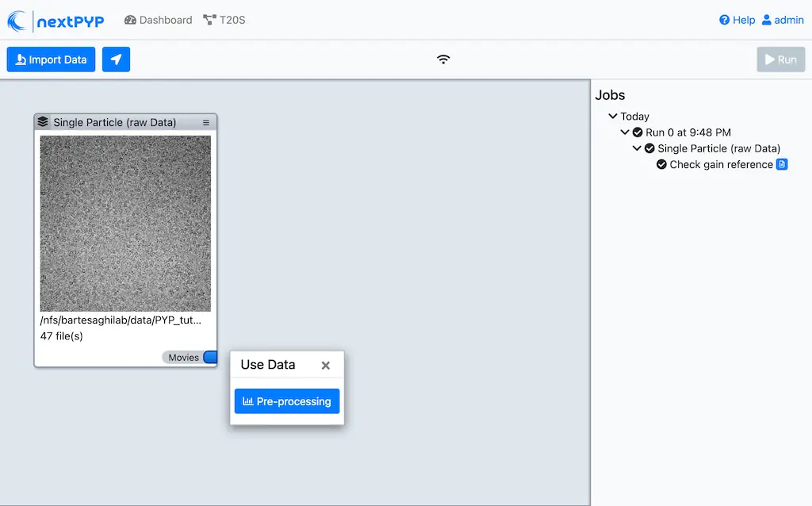
Task: Click the wifi status icon in the toolbar
Action: coord(442,59)
